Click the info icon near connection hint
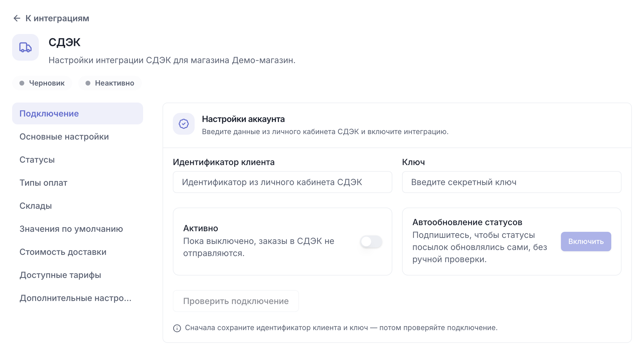The width and height of the screenshot is (644, 355). pos(177,328)
